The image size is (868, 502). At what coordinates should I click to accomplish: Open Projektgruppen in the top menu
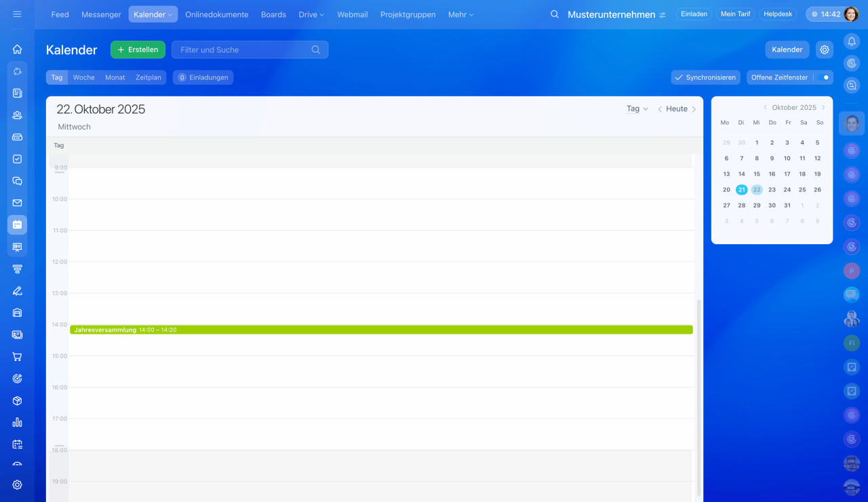[408, 14]
